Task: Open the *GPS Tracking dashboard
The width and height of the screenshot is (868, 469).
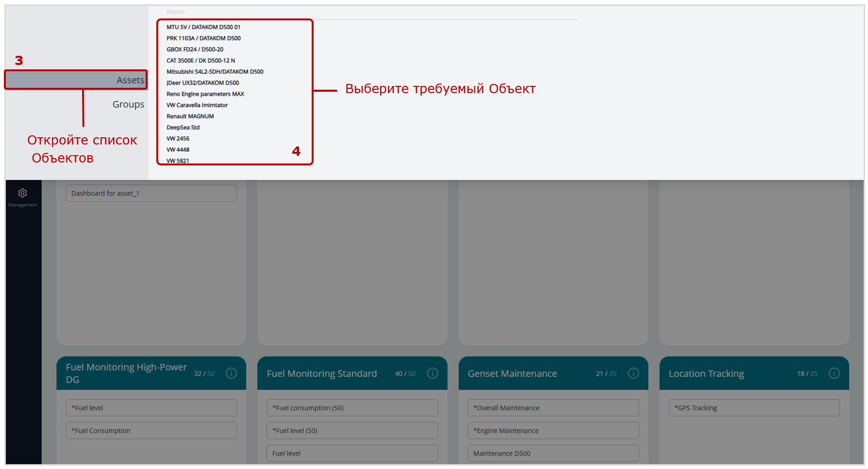Action: point(754,408)
